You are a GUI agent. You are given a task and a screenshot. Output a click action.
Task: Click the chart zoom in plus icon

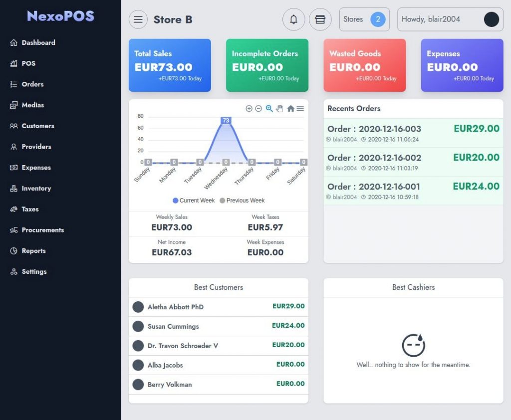249,109
